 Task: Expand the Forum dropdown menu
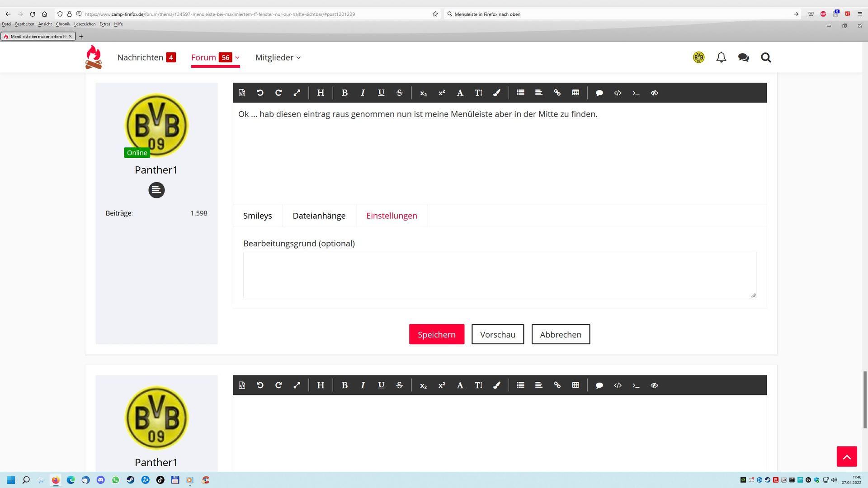pos(237,57)
